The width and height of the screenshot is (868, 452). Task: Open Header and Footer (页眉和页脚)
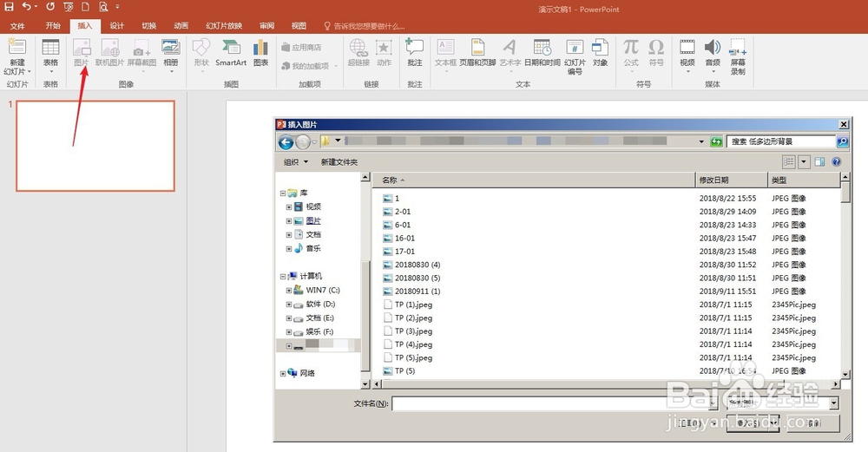pos(477,53)
